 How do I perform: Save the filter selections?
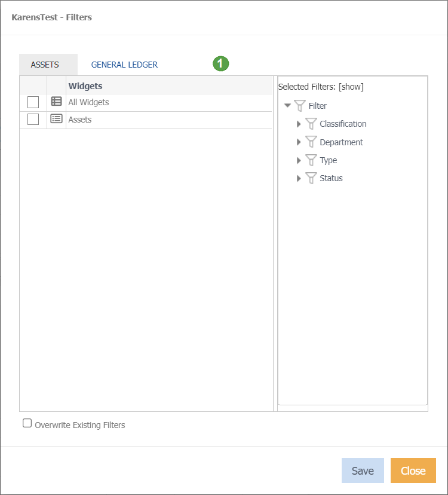coord(363,470)
